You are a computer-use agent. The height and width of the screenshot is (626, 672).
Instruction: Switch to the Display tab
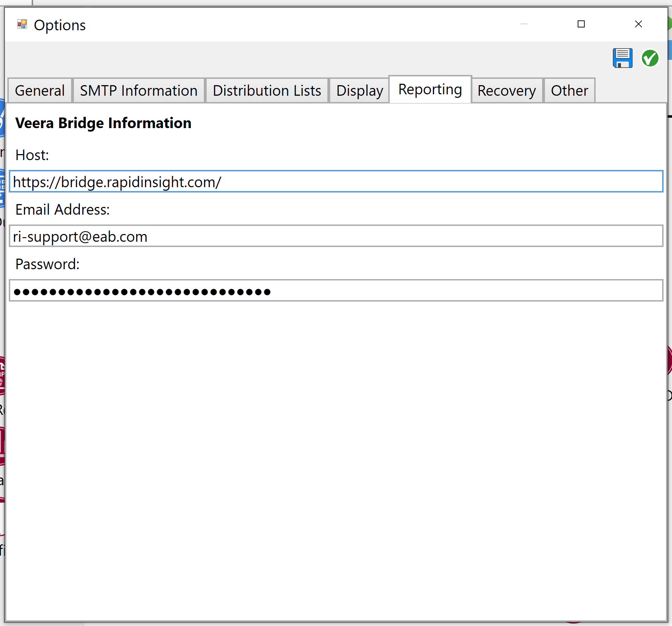click(359, 90)
